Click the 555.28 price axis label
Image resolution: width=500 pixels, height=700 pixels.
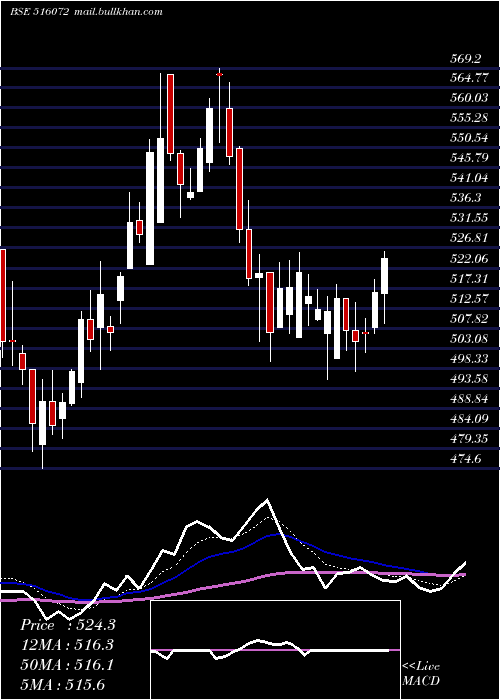(469, 118)
